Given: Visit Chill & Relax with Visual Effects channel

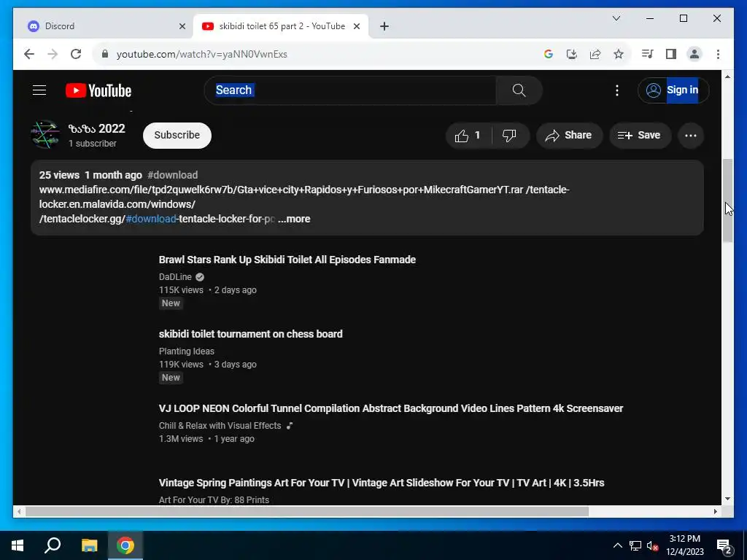Looking at the screenshot, I should [220, 426].
